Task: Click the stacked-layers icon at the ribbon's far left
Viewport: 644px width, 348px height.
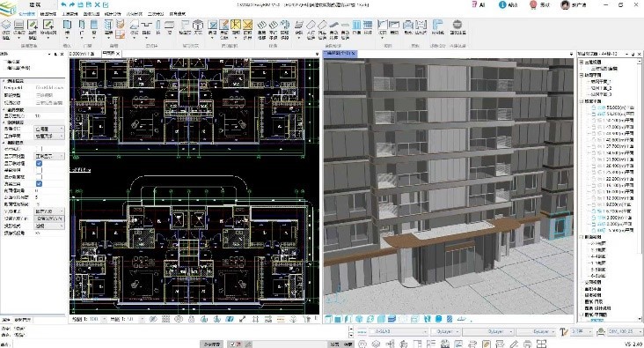Action: click(x=6, y=25)
